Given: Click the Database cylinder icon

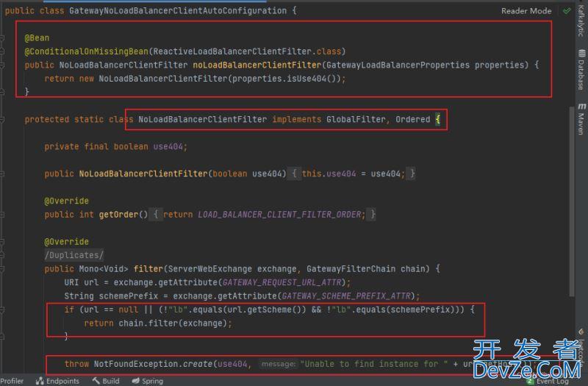Looking at the screenshot, I should pyautogui.click(x=581, y=53).
